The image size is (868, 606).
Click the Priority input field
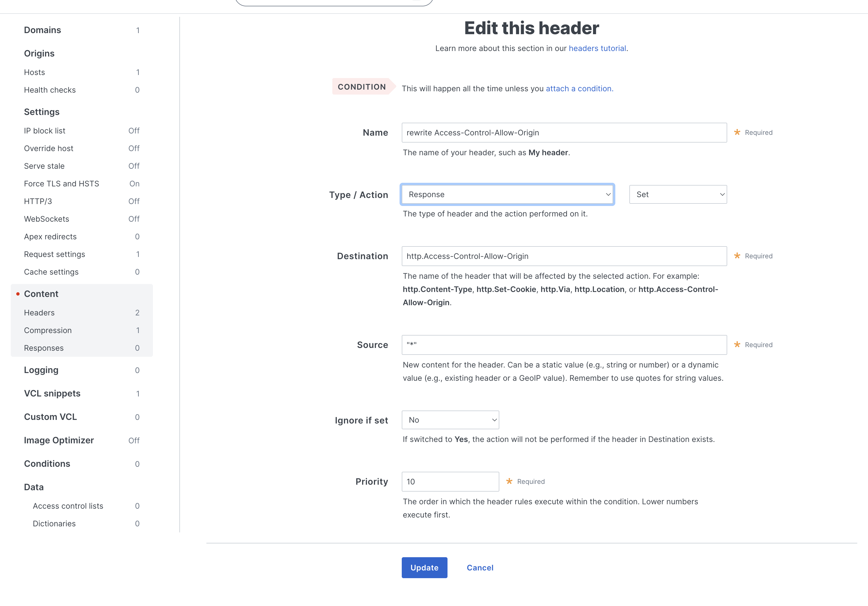tap(450, 482)
